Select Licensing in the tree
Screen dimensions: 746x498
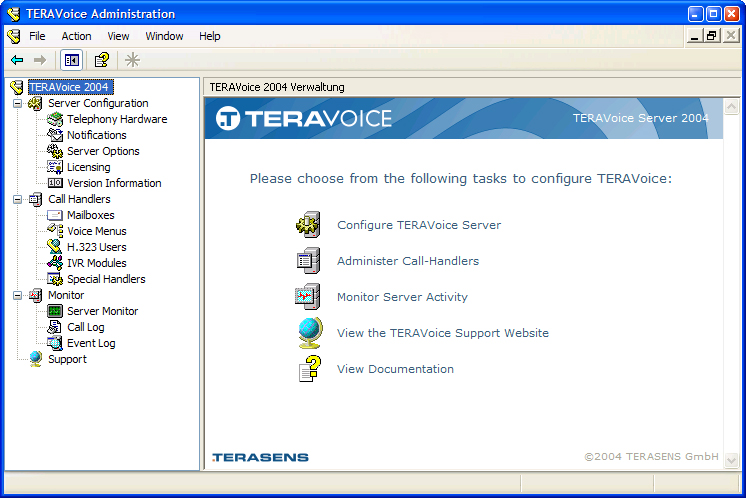pyautogui.click(x=88, y=167)
